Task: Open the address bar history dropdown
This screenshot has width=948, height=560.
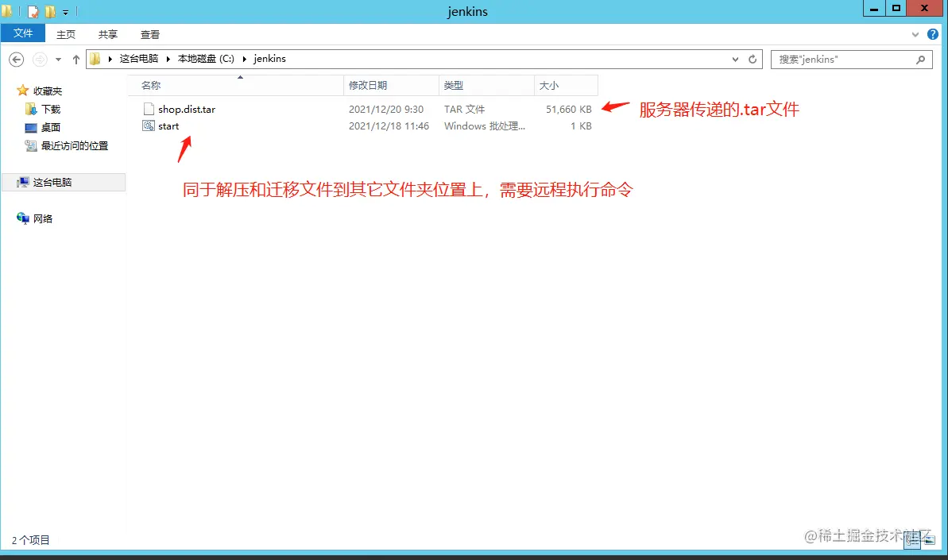Action: tap(735, 60)
